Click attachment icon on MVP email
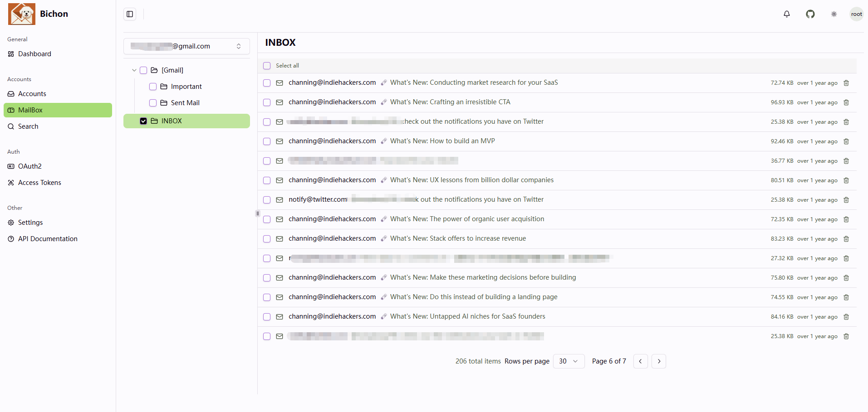Viewport: 868px width, 412px height. pos(384,141)
